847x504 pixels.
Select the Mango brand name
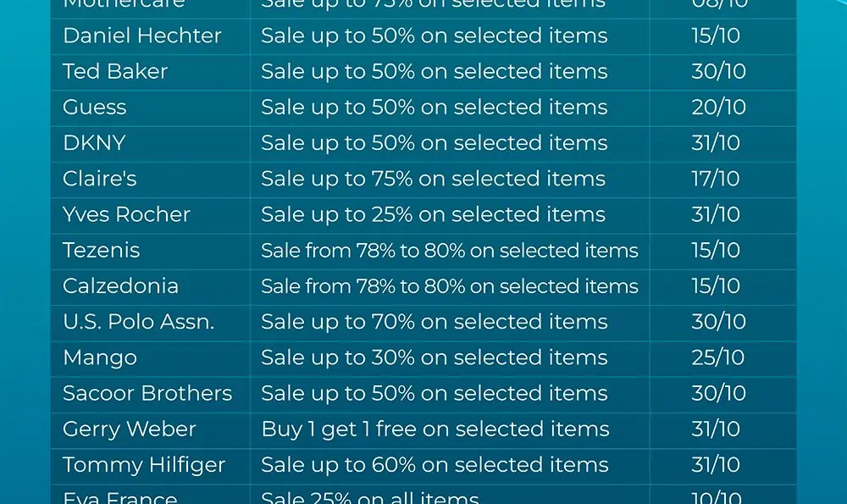tap(100, 357)
